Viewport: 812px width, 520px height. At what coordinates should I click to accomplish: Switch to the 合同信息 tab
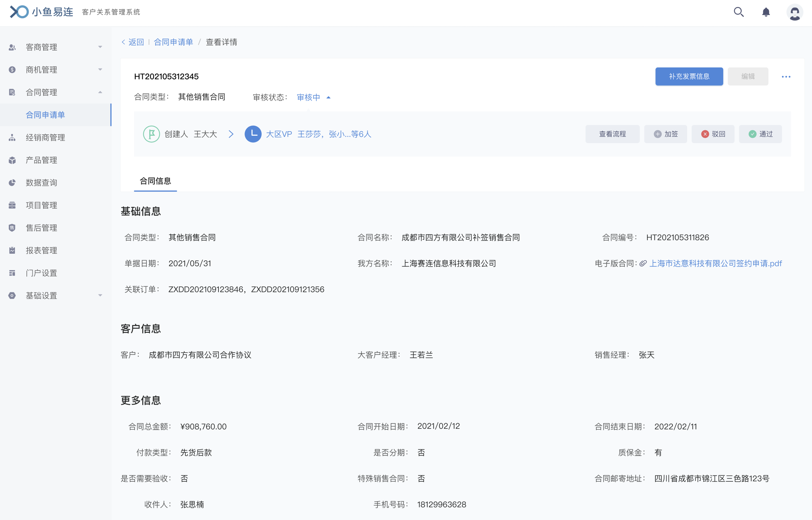pyautogui.click(x=155, y=181)
